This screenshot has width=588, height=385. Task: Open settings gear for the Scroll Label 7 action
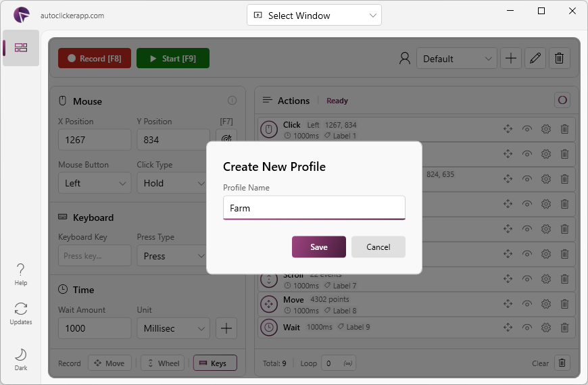click(546, 279)
